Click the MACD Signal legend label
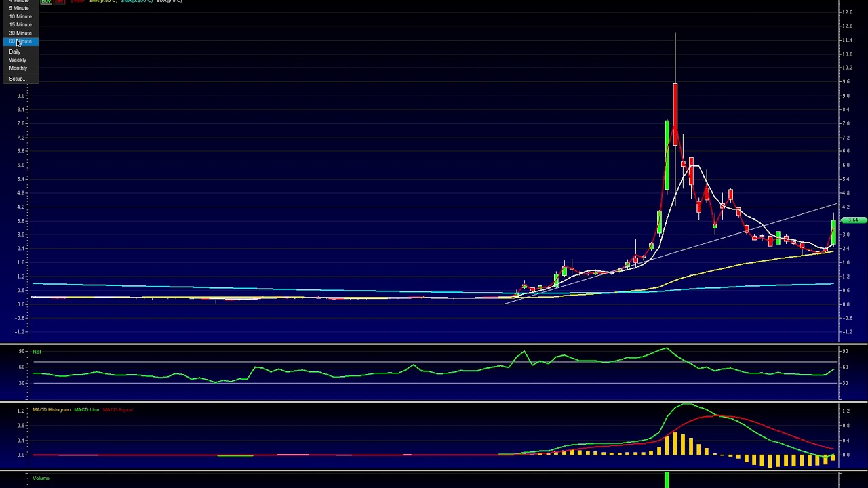Viewport: 868px width, 488px height. point(118,409)
